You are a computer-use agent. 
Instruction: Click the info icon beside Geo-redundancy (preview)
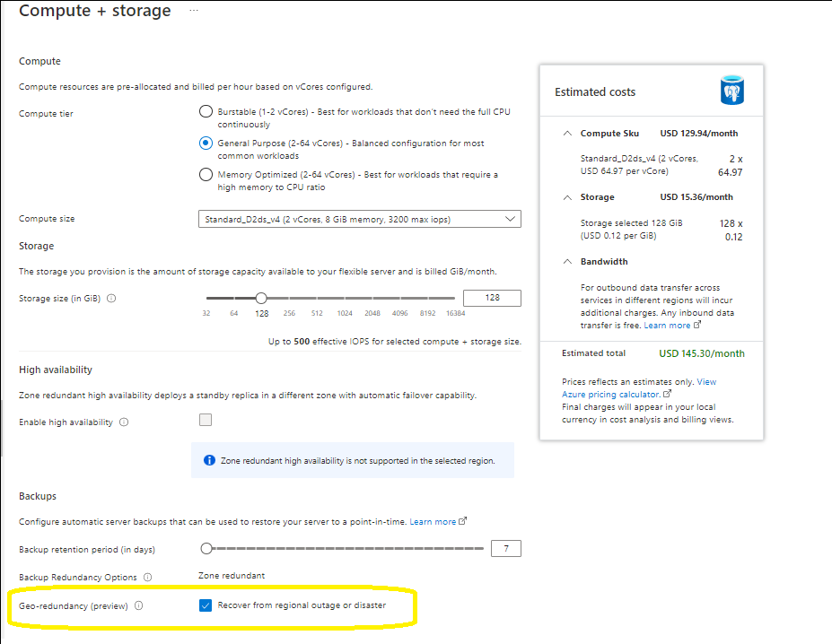click(x=138, y=605)
